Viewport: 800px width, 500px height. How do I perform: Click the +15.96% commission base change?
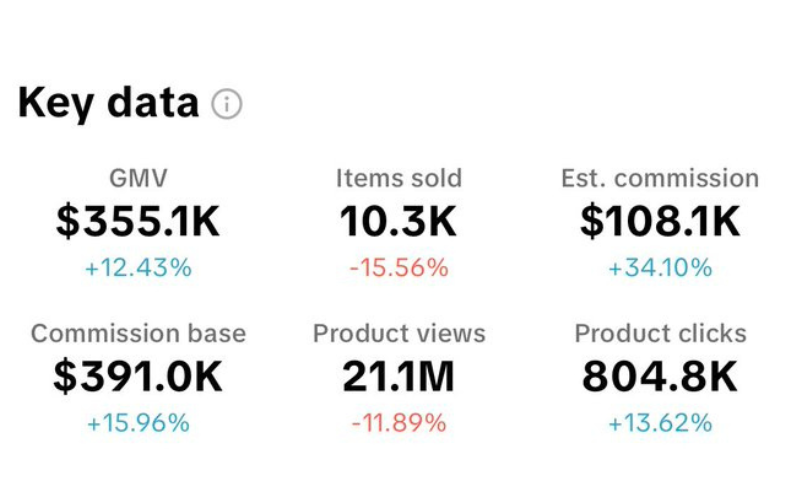138,423
